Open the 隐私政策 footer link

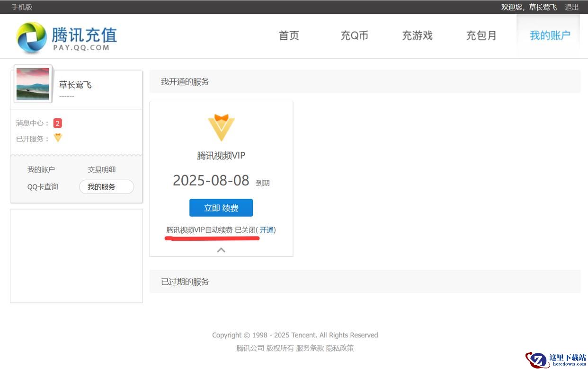click(x=340, y=348)
